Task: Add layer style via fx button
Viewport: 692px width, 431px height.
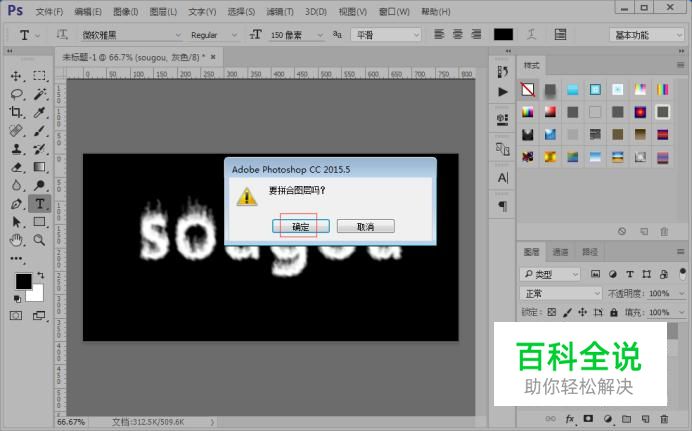Action: click(x=570, y=419)
